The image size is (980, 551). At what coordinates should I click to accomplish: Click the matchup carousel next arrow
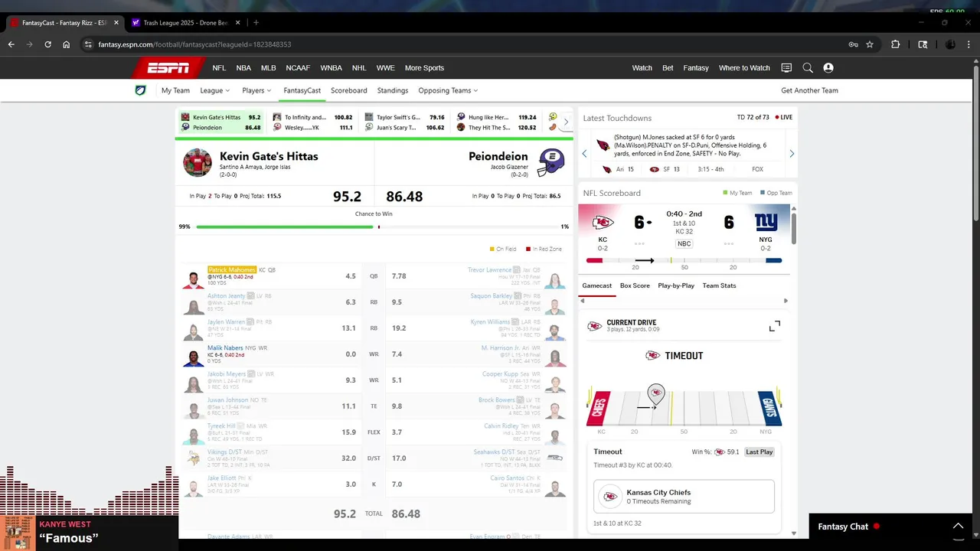click(x=566, y=122)
